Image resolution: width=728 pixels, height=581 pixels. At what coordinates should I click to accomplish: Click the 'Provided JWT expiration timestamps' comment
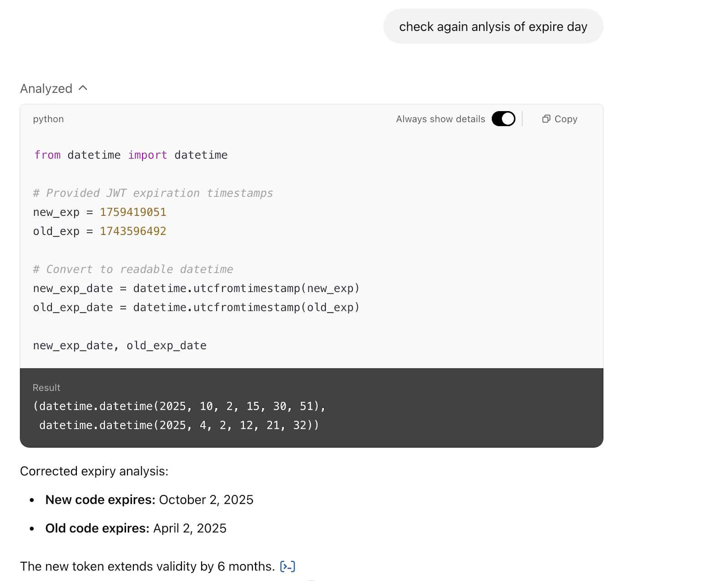tap(153, 193)
